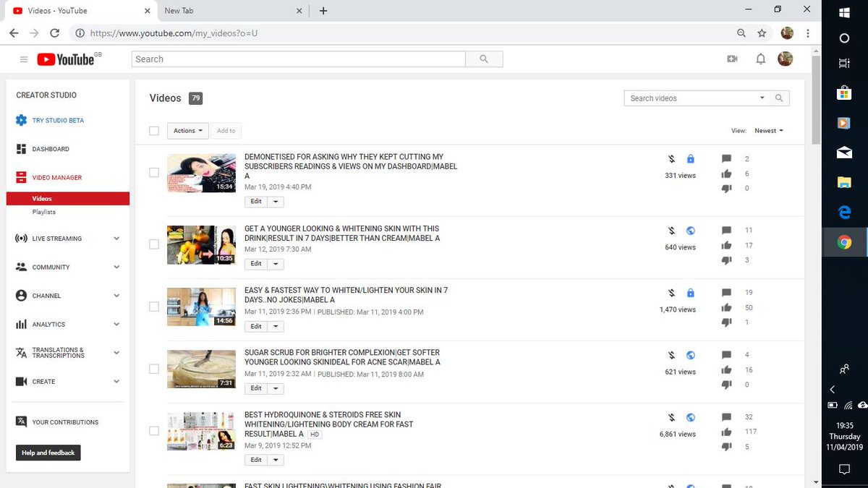Open the Your Contributions menu item
The width and height of the screenshot is (868, 488).
pyautogui.click(x=65, y=422)
